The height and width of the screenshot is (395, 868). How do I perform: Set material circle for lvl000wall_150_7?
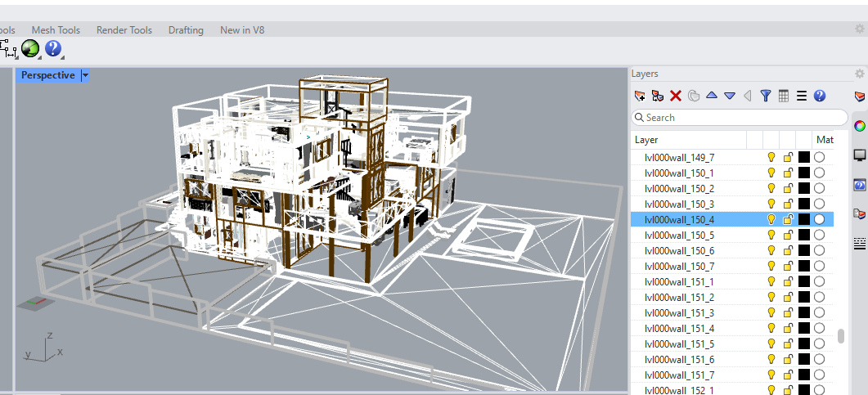tap(819, 266)
